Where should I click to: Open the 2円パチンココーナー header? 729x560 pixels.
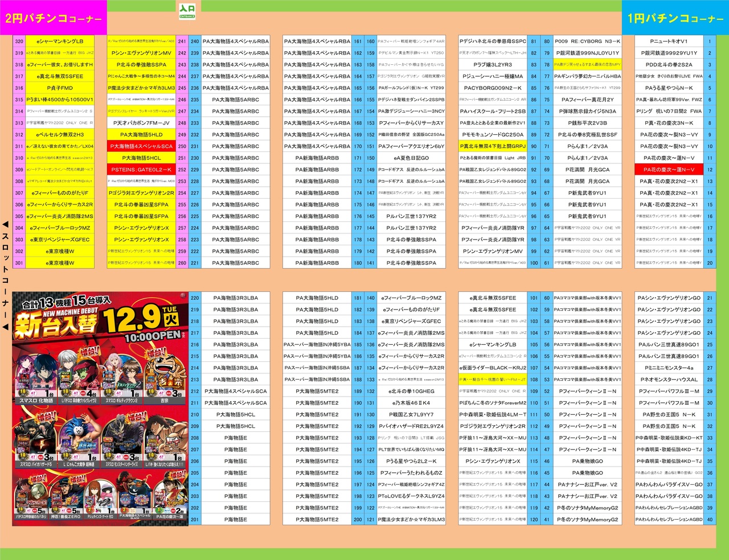53,18
